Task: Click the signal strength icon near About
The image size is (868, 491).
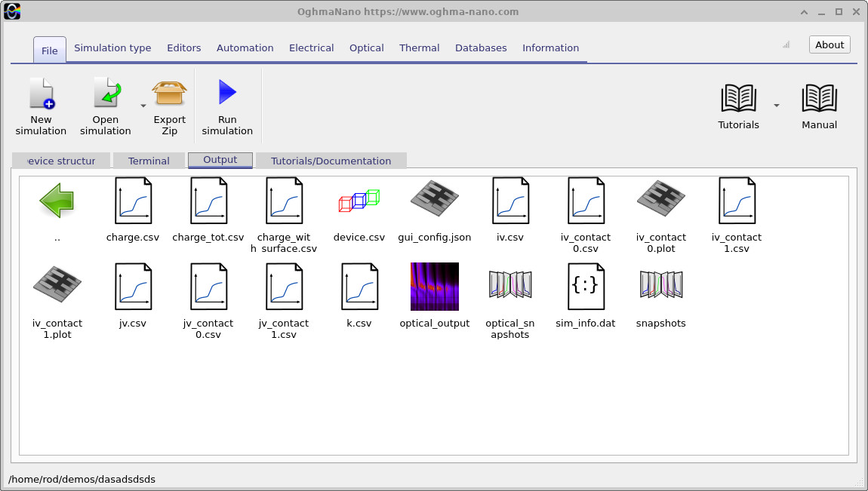Action: (786, 44)
